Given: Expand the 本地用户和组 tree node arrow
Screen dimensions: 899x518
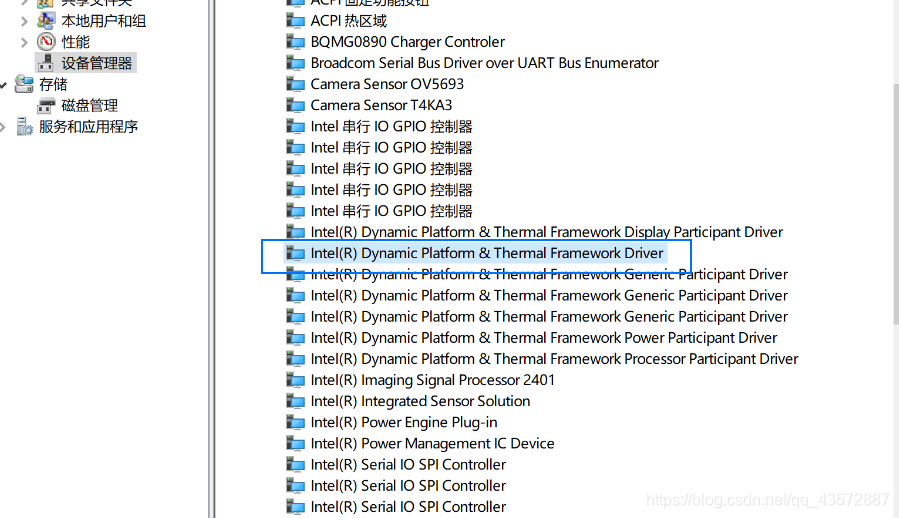Looking at the screenshot, I should 24,21.
